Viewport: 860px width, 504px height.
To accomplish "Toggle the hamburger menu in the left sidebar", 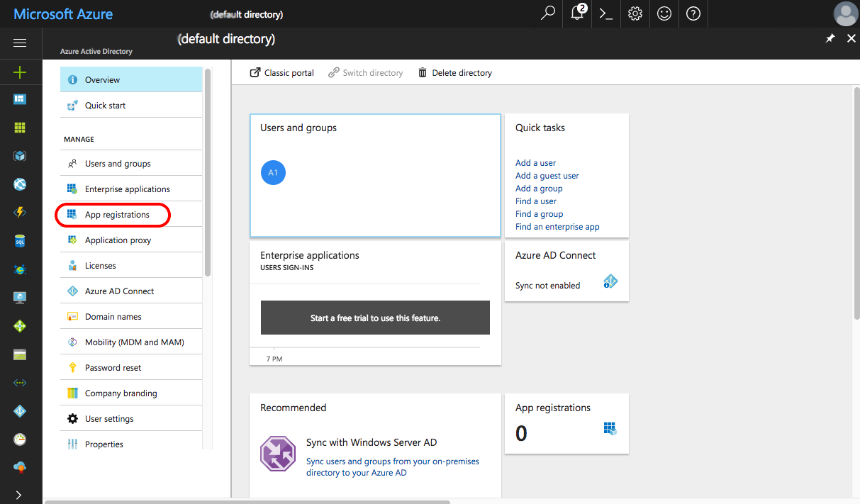I will 20,43.
